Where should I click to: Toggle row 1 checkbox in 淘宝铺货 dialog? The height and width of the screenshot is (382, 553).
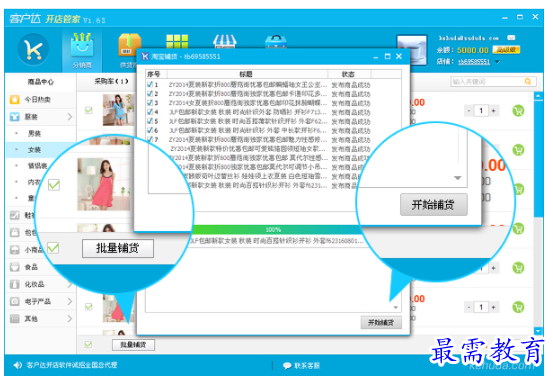pyautogui.click(x=150, y=85)
